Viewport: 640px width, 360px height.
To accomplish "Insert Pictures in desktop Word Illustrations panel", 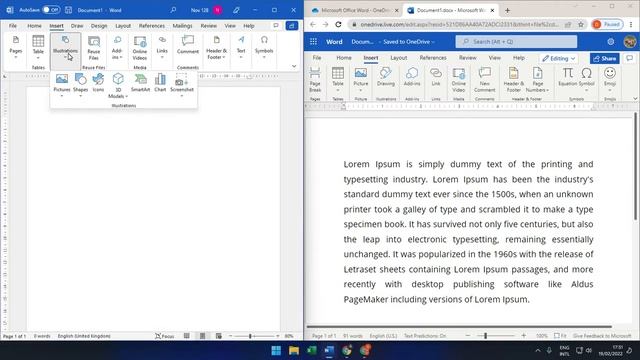I will point(62,83).
